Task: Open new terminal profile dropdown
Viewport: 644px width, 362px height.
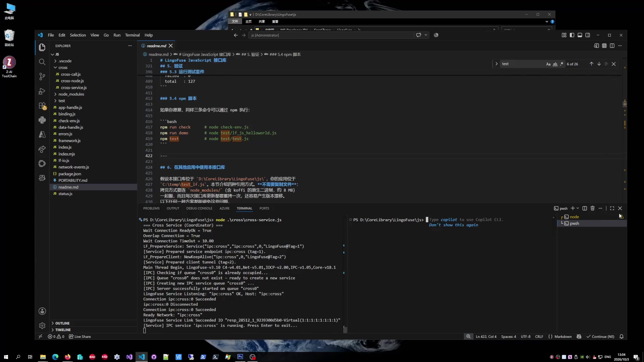Action: (x=578, y=208)
